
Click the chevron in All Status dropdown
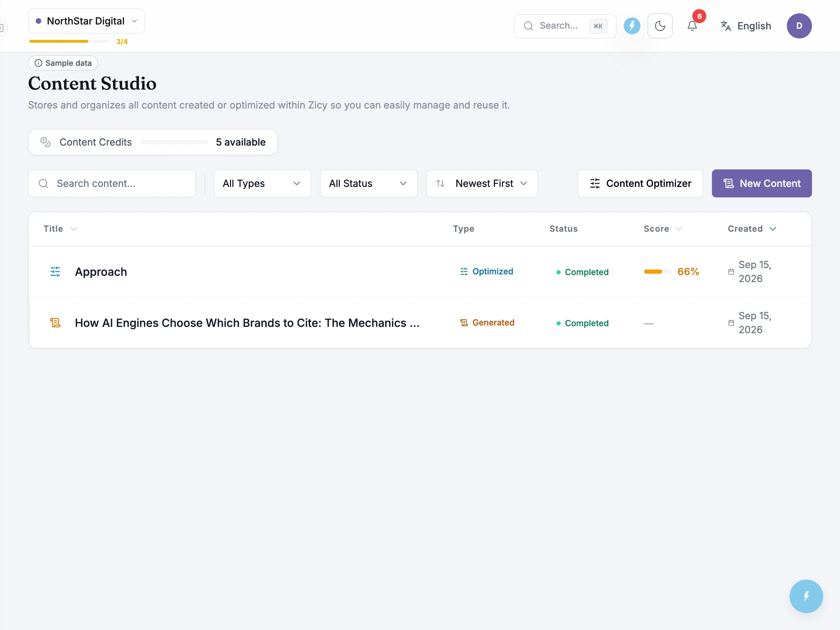point(403,183)
